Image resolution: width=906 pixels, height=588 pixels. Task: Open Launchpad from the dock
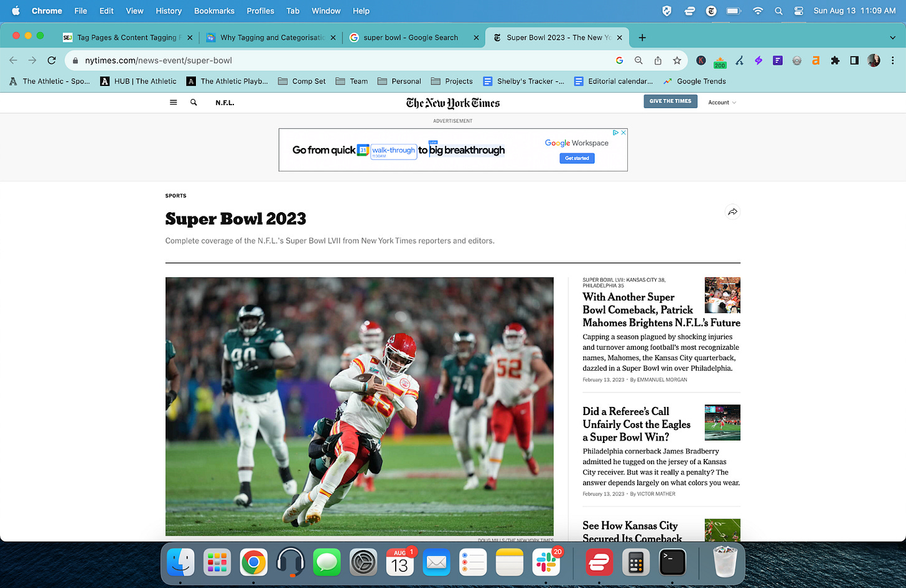[217, 562]
